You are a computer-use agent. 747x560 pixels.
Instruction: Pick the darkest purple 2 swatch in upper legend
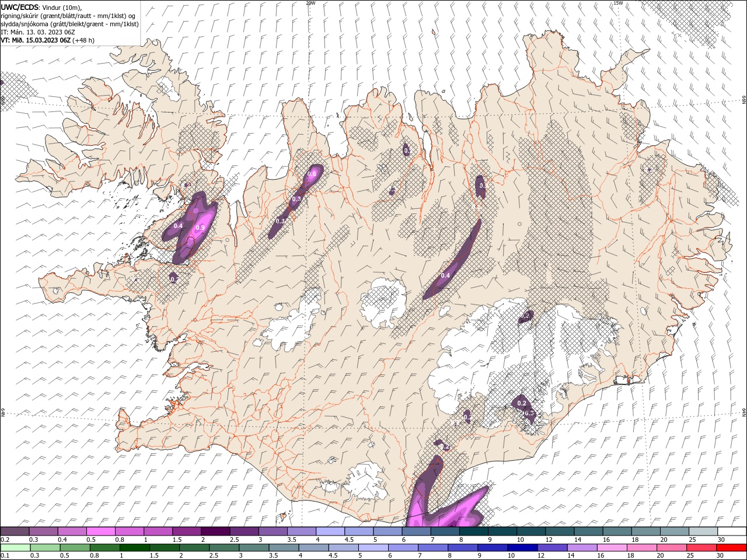pos(215,531)
